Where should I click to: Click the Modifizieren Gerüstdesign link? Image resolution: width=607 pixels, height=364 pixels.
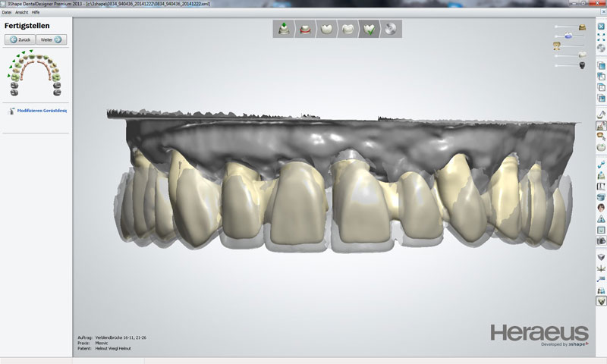coord(42,111)
